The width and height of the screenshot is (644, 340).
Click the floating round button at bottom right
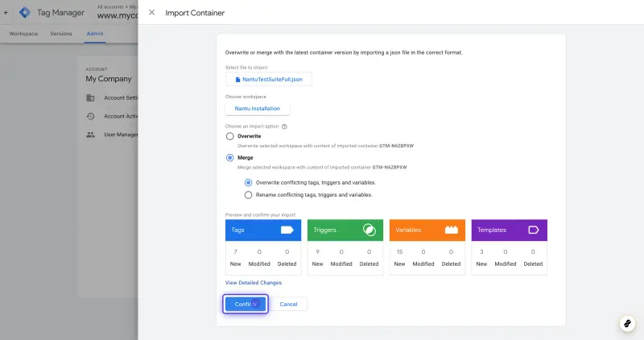pos(627,324)
